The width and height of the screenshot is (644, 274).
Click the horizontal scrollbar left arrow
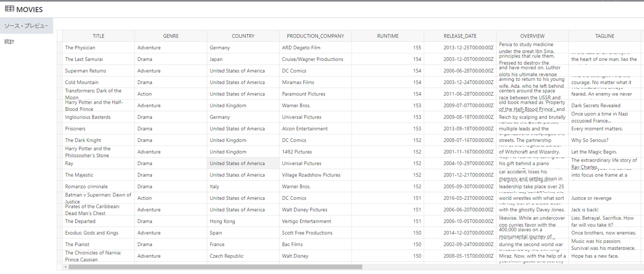[x=66, y=267]
